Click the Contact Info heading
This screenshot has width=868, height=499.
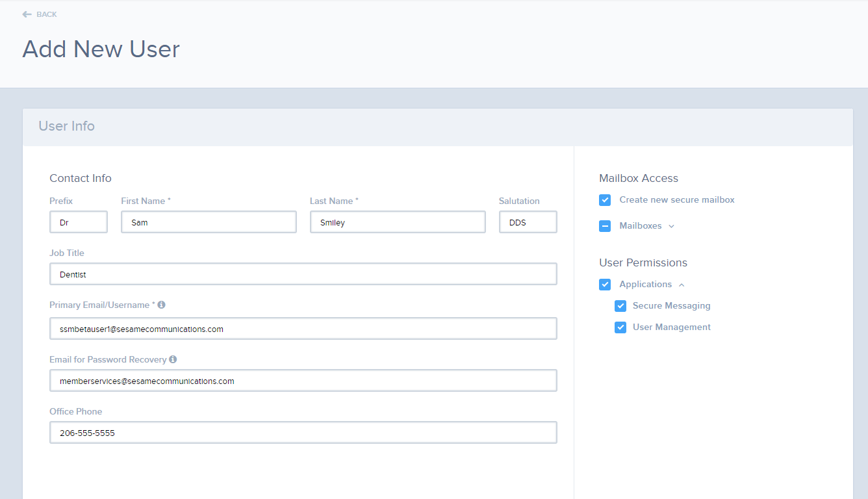(81, 178)
